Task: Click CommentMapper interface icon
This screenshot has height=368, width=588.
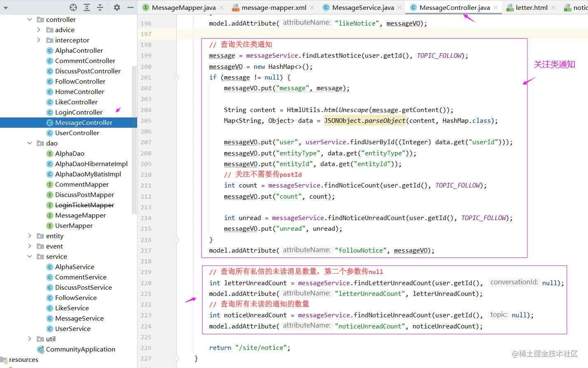Action: coord(50,184)
